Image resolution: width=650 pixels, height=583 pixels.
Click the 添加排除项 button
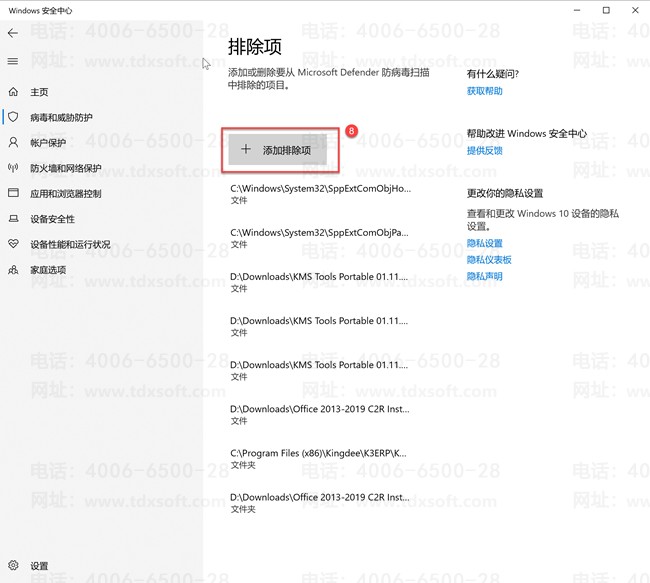pos(277,150)
